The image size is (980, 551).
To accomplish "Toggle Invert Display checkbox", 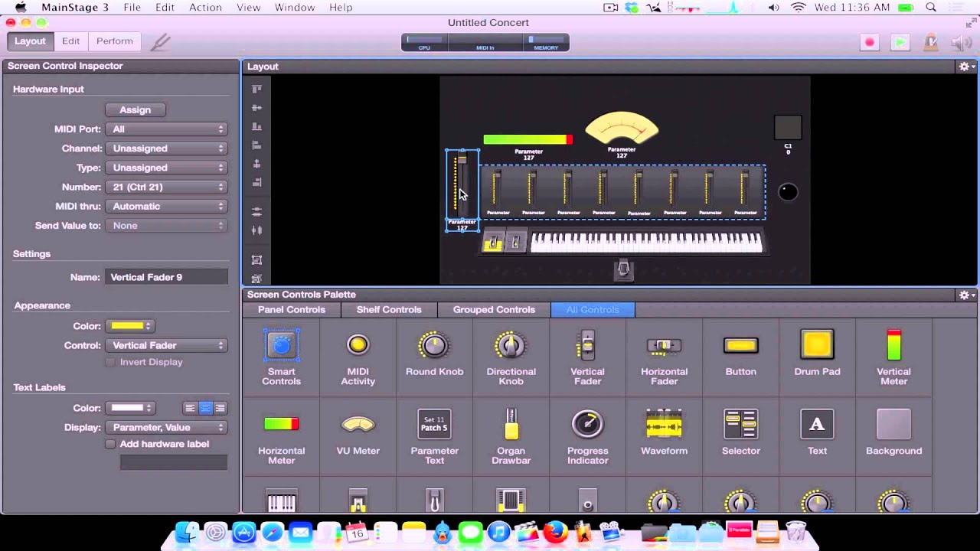I will (110, 362).
